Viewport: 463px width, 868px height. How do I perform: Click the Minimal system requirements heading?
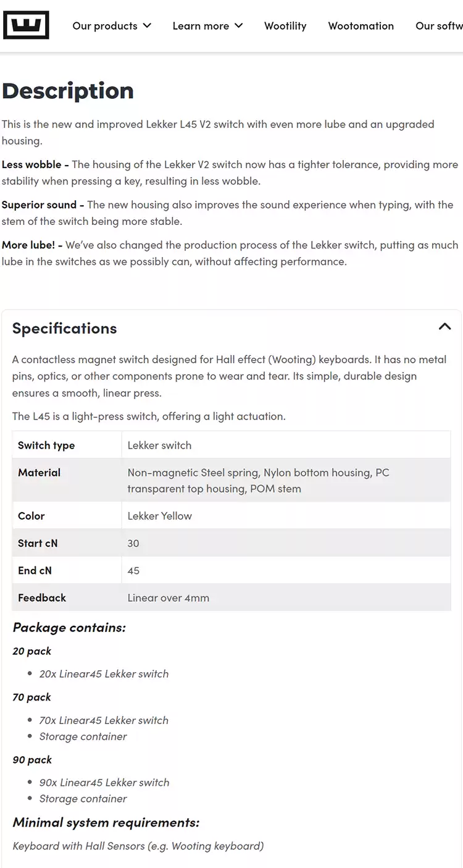click(106, 822)
